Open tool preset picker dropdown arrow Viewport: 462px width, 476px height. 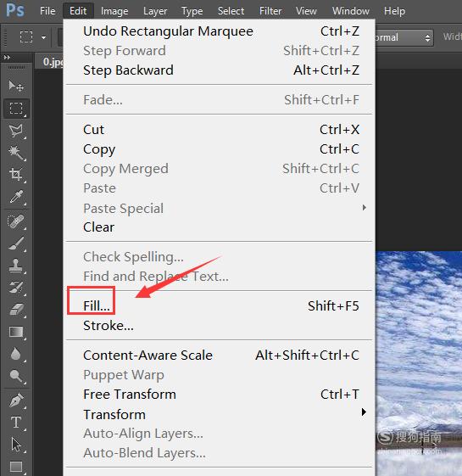[x=44, y=37]
